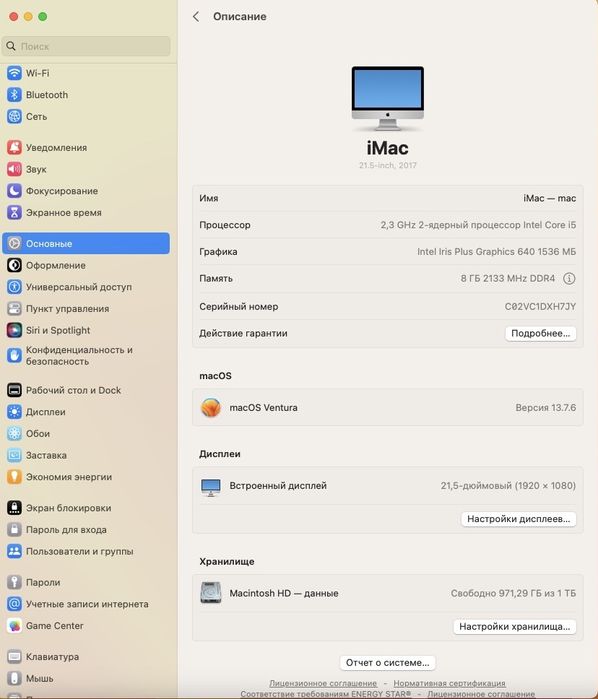The height and width of the screenshot is (699, 598).
Task: Focus the Поиск search field
Action: 86,46
